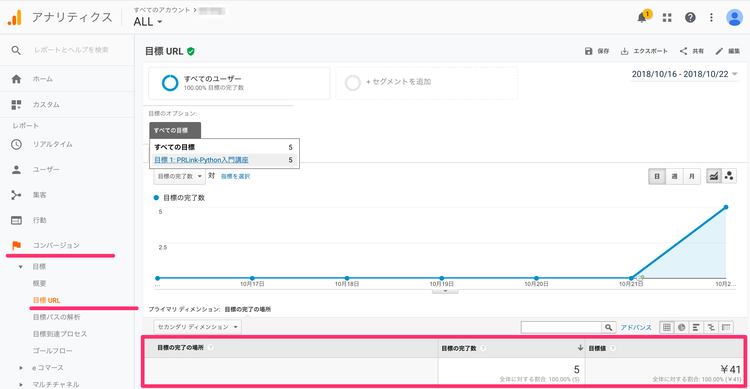The image size is (750, 389).
Task: Select the data table view icon
Action: 667,327
